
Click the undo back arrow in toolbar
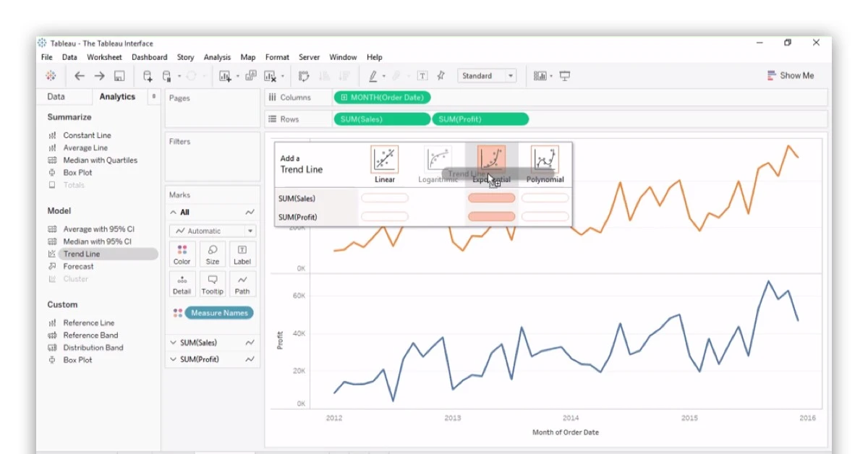pyautogui.click(x=80, y=76)
